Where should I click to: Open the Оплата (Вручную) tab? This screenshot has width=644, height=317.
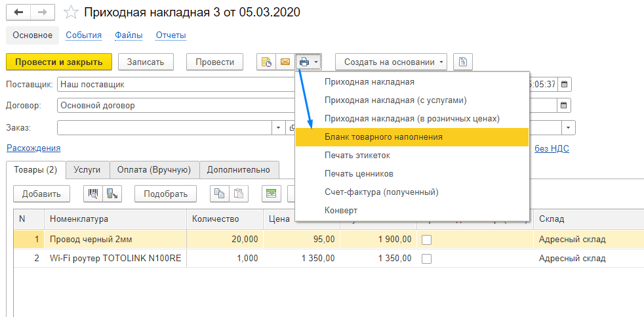(x=154, y=170)
